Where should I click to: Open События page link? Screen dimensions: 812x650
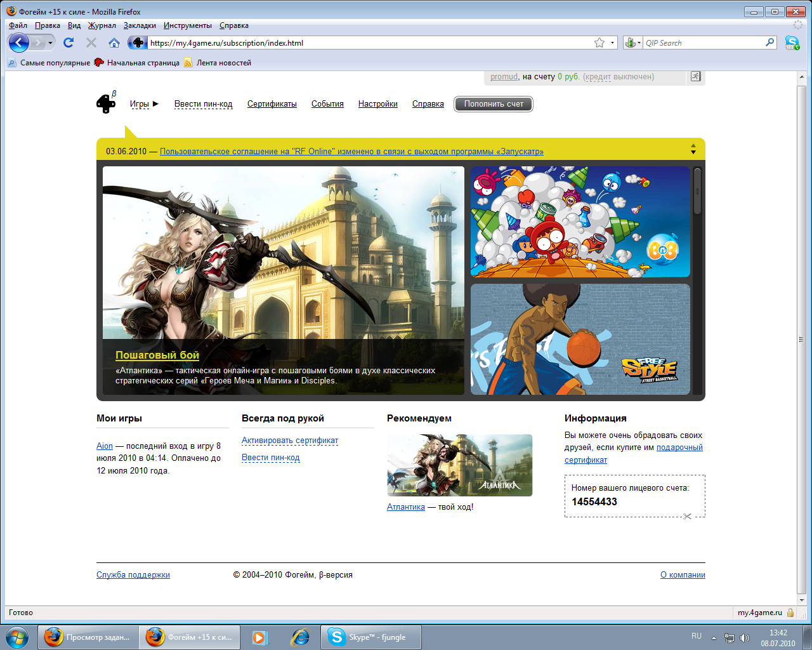pos(327,104)
